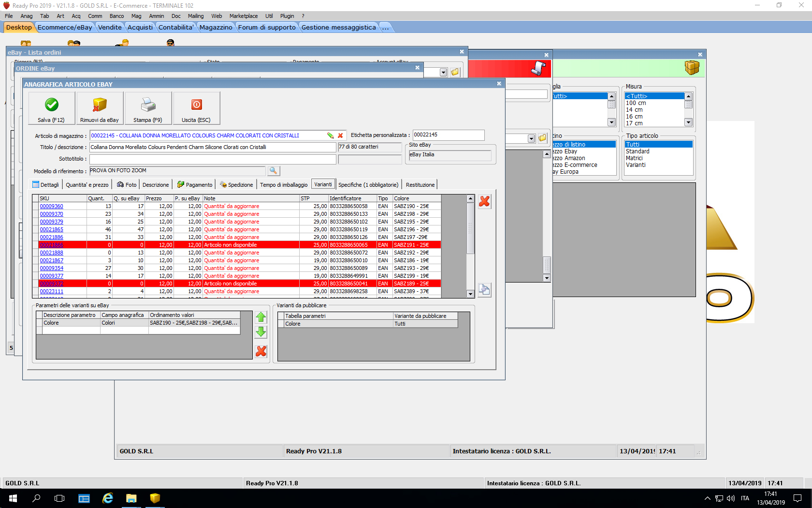The width and height of the screenshot is (812, 508).
Task: Open Windows Start menu
Action: [13, 498]
